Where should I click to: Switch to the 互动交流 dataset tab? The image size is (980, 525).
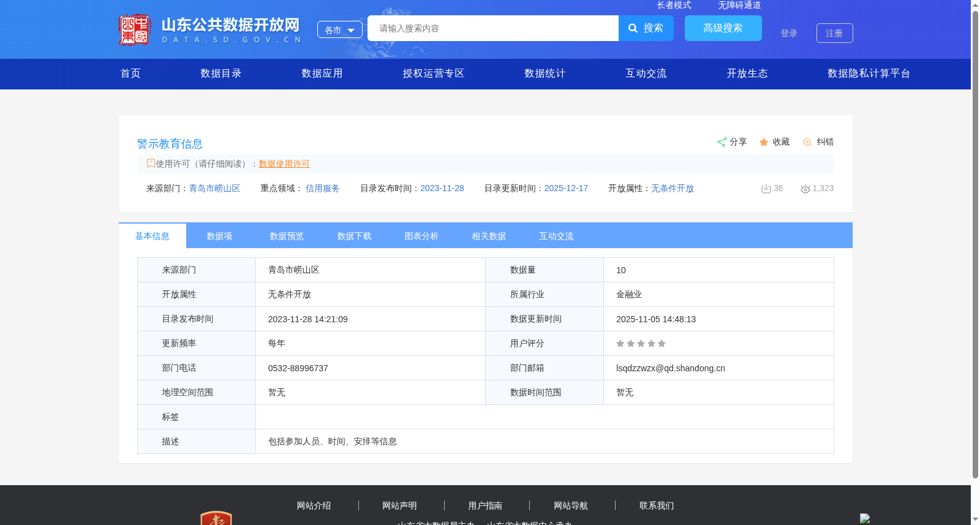tap(557, 236)
